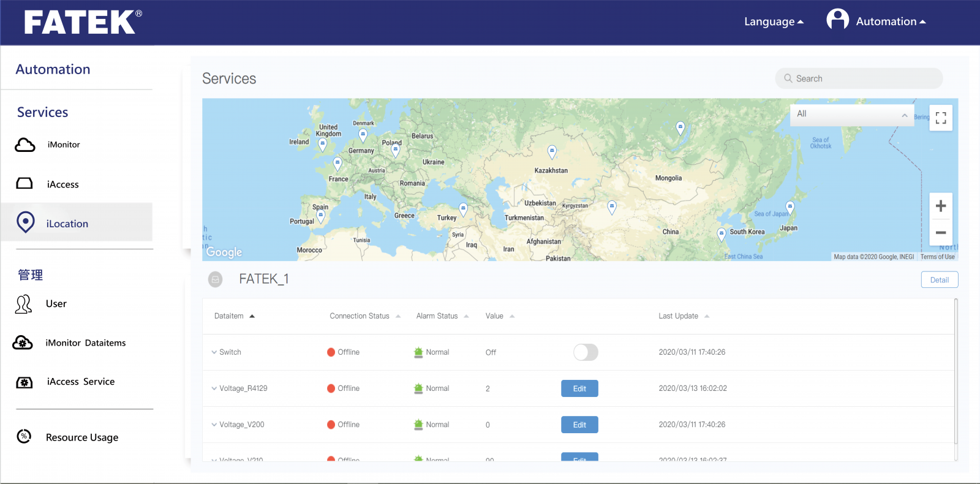The image size is (980, 484).
Task: Click the iMonitor Dataitems cloud-gear icon
Action: coord(23,342)
